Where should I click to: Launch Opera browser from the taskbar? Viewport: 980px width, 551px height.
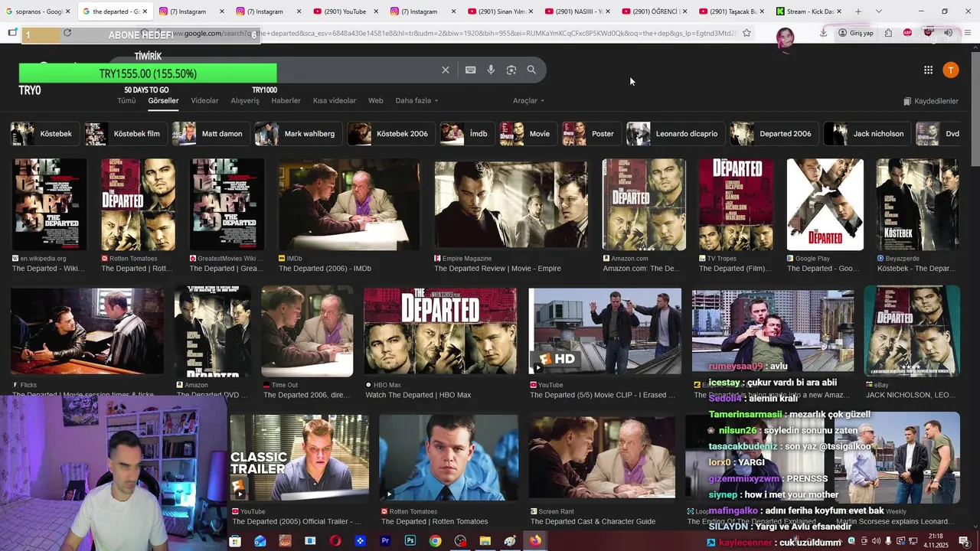[335, 541]
